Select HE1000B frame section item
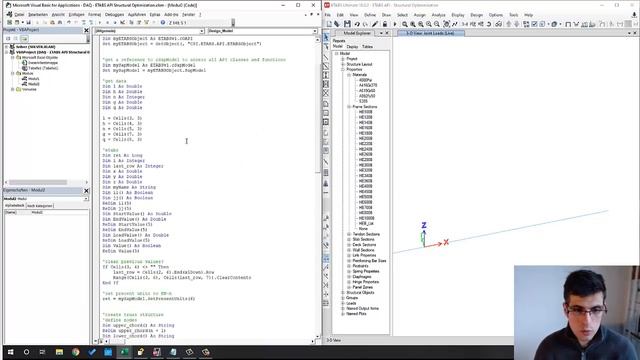The width and height of the screenshot is (640, 360). coord(367,218)
